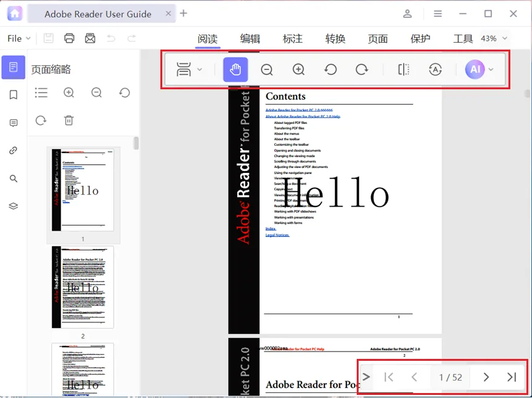This screenshot has height=398, width=532.
Task: Delete the selected thumbnail with the trash icon
Action: point(69,120)
